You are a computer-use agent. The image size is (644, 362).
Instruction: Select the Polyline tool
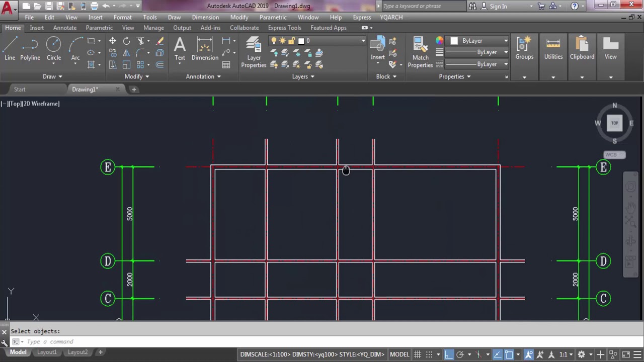pos(30,49)
